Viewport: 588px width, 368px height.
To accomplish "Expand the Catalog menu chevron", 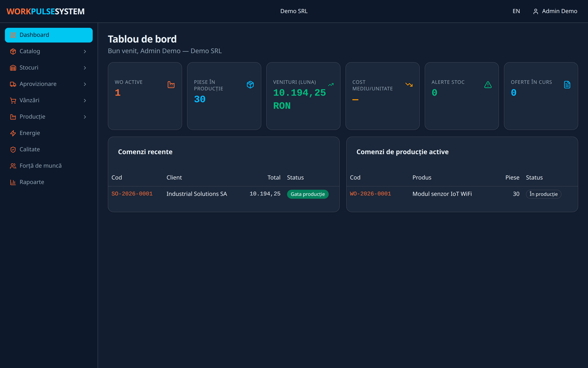I will (x=85, y=51).
